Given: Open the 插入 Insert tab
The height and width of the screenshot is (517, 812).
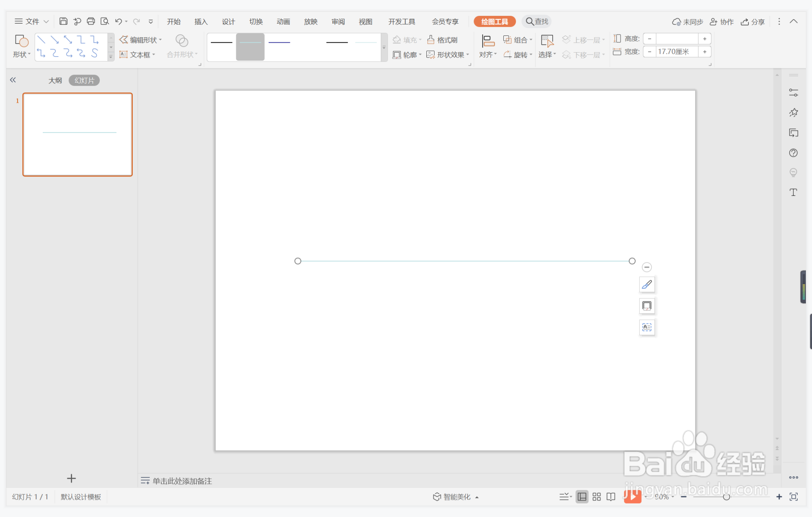Looking at the screenshot, I should click(x=201, y=22).
